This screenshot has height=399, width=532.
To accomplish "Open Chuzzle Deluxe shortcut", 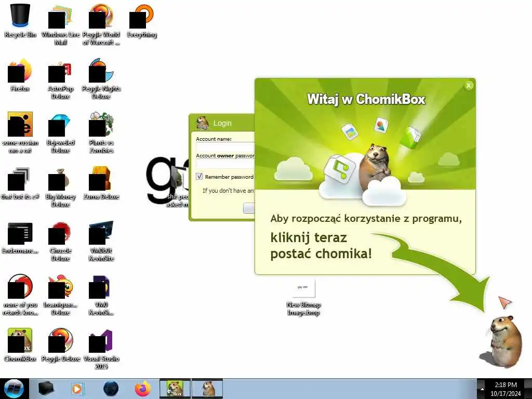I will point(60,241).
